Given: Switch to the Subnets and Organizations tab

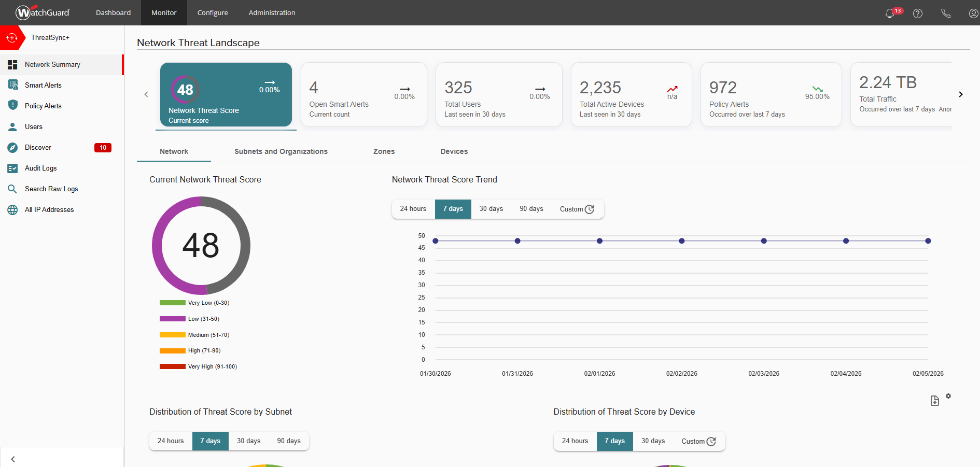Looking at the screenshot, I should tap(281, 151).
